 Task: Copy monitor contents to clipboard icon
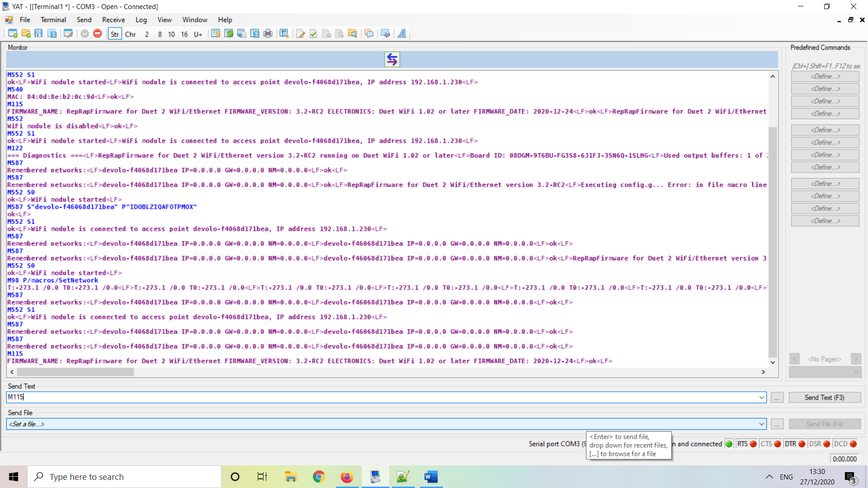coord(242,34)
